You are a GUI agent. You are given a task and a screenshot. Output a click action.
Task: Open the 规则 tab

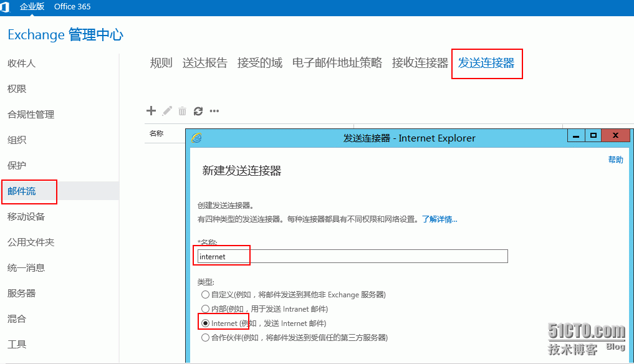click(x=161, y=63)
